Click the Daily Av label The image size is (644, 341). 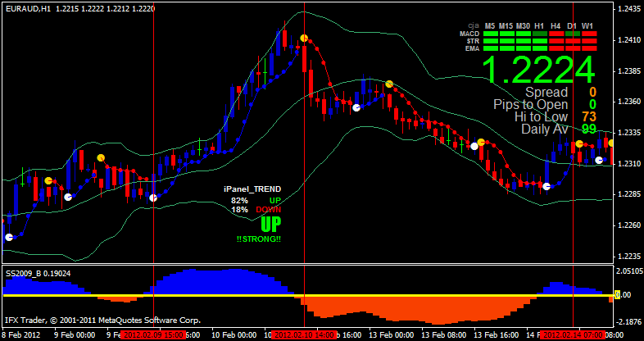point(545,129)
